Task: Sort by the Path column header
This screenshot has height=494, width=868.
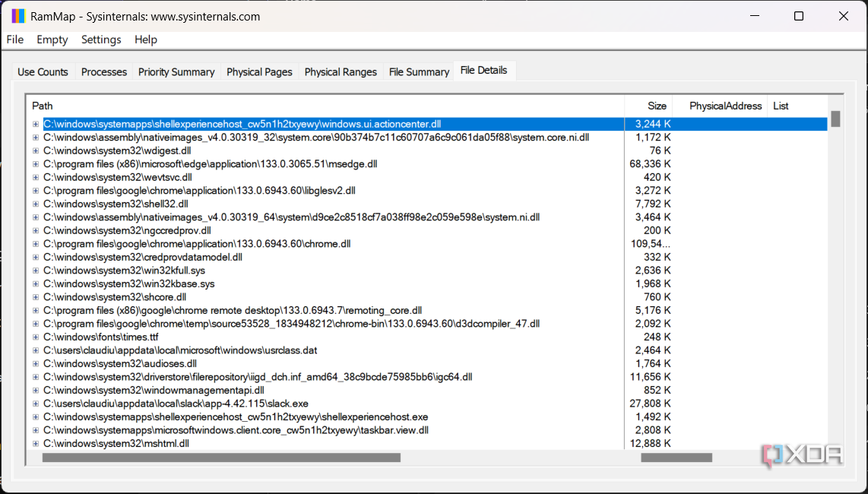Action: click(x=325, y=106)
